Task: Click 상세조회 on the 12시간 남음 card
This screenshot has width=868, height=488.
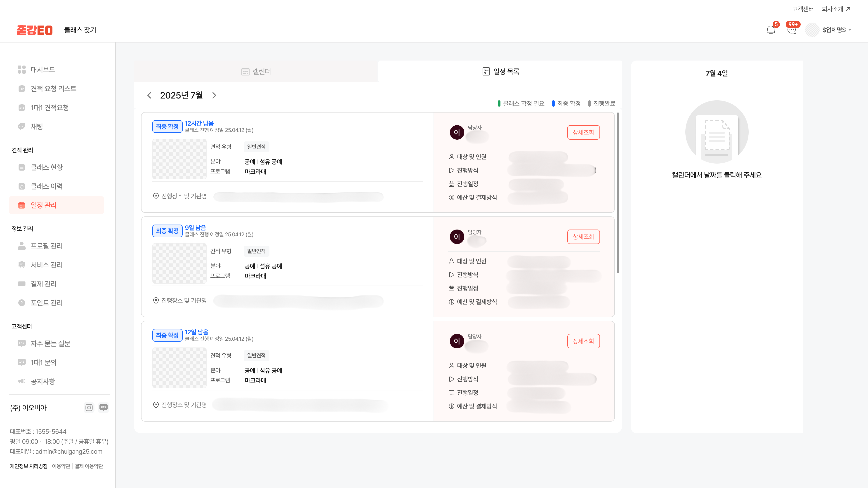Action: tap(583, 132)
